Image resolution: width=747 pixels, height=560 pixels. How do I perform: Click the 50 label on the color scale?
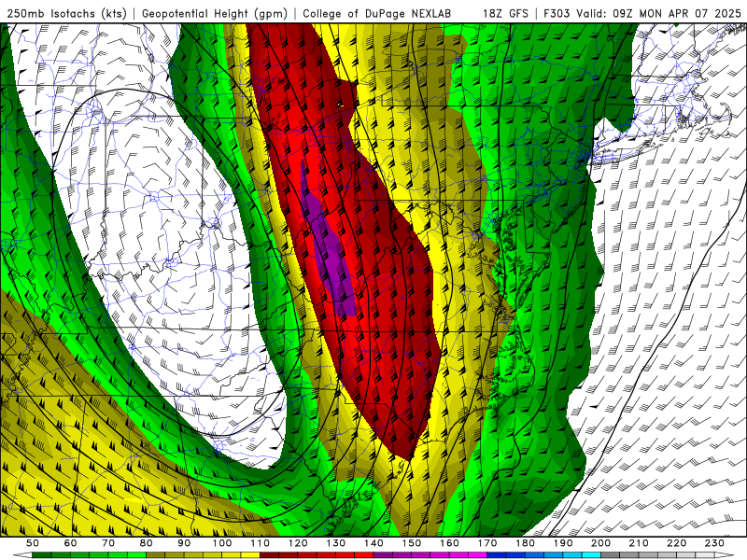tap(33, 543)
